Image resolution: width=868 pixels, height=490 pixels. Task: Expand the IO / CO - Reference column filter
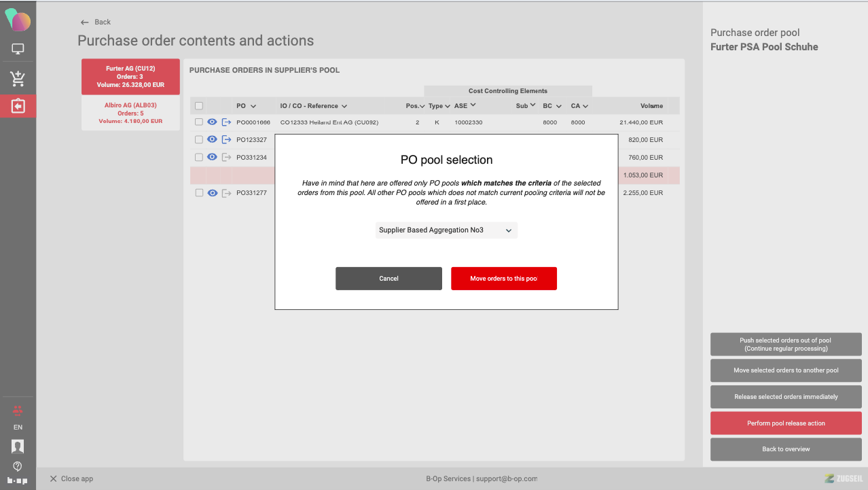pos(344,107)
